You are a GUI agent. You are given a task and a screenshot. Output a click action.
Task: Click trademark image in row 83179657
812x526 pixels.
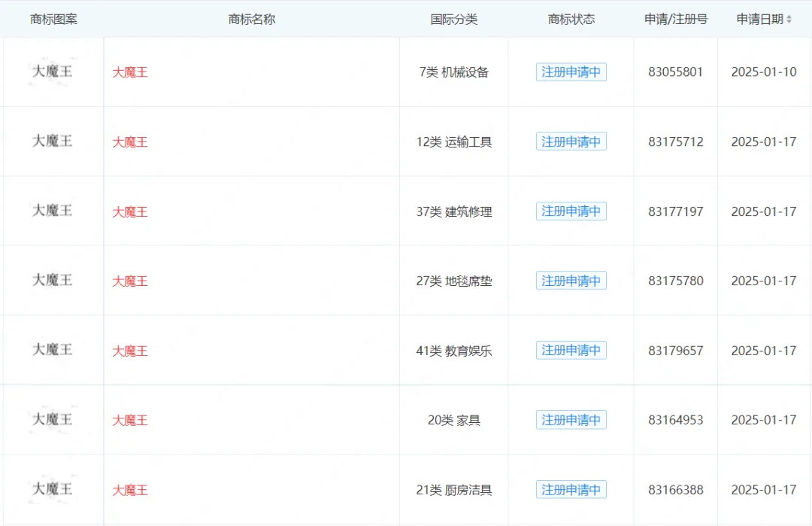[53, 349]
